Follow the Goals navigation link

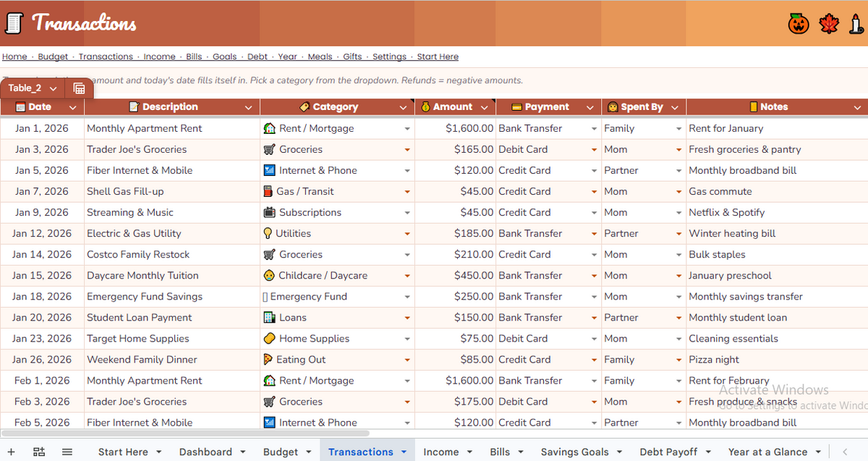(225, 56)
